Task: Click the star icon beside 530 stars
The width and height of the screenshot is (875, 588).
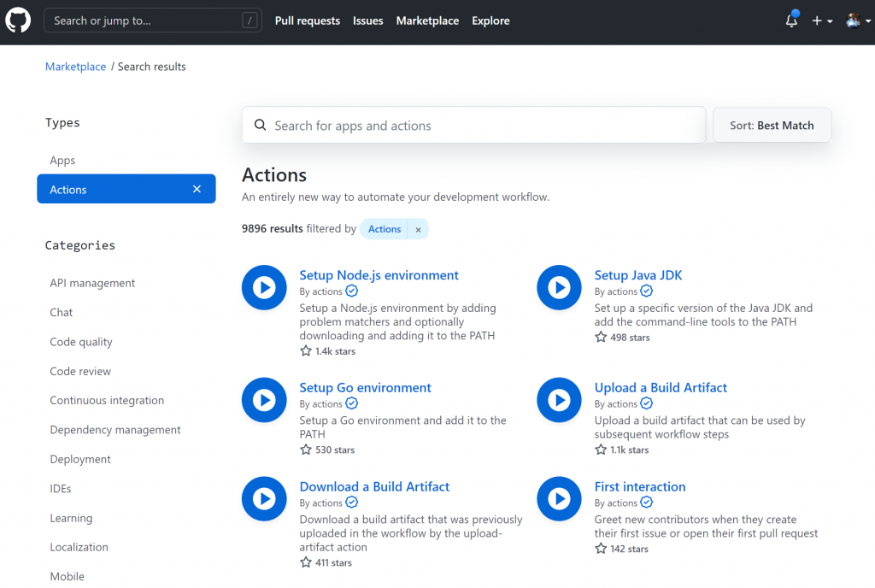Action: pos(306,450)
